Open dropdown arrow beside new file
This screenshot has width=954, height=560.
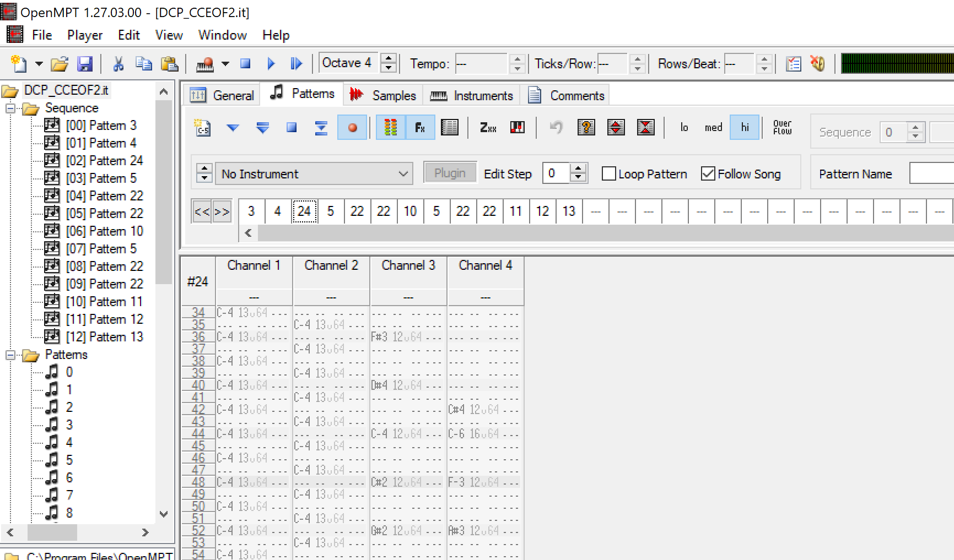coord(39,64)
